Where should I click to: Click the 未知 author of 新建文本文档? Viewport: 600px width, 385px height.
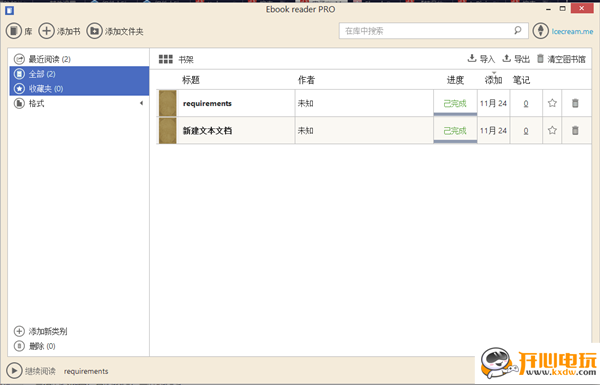[x=305, y=131]
